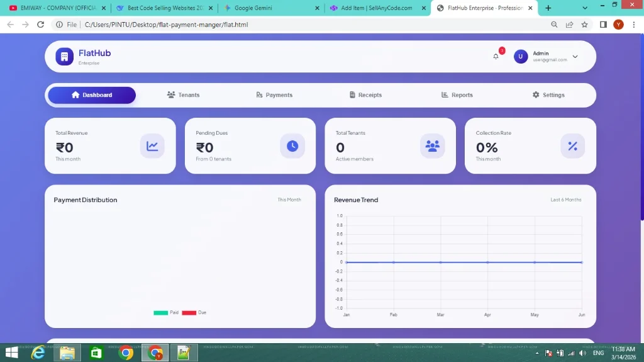This screenshot has width=644, height=362.
Task: Open a new browser tab
Action: [x=548, y=8]
